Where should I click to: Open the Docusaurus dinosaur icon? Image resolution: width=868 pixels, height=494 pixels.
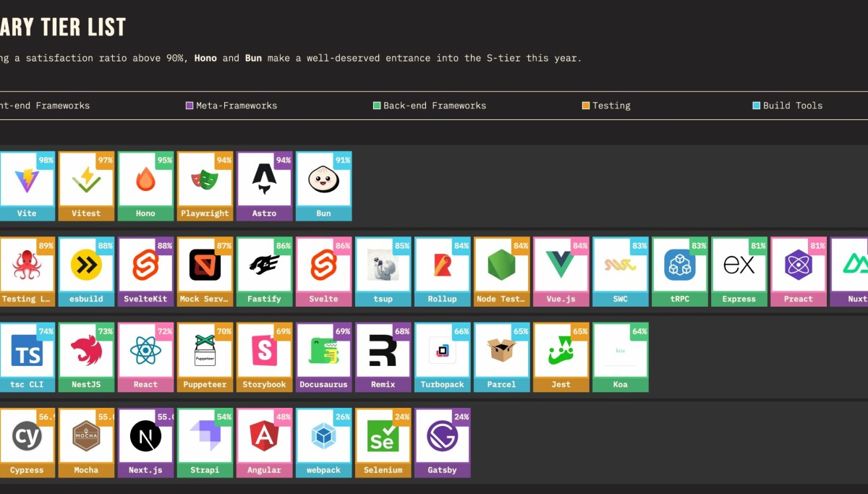[x=323, y=351]
